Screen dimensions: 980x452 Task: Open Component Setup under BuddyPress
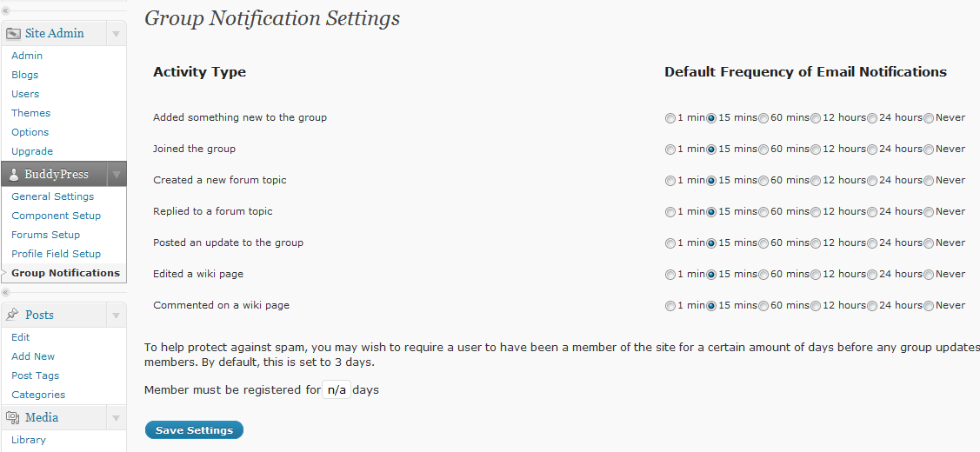click(57, 216)
